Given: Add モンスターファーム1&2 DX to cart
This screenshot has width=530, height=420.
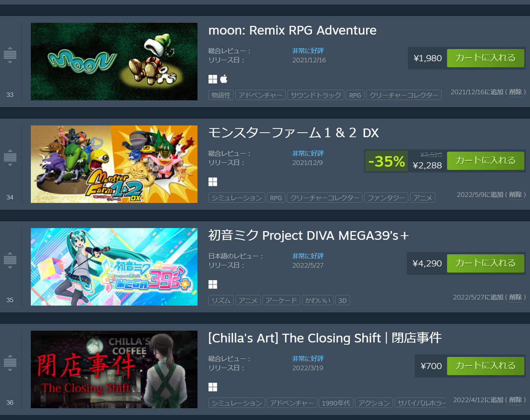Looking at the screenshot, I should point(485,161).
